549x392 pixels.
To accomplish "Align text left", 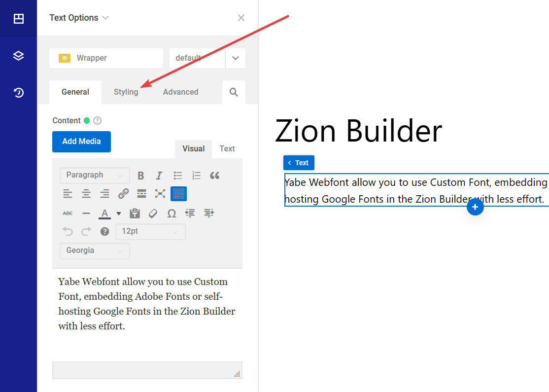I will tap(68, 194).
